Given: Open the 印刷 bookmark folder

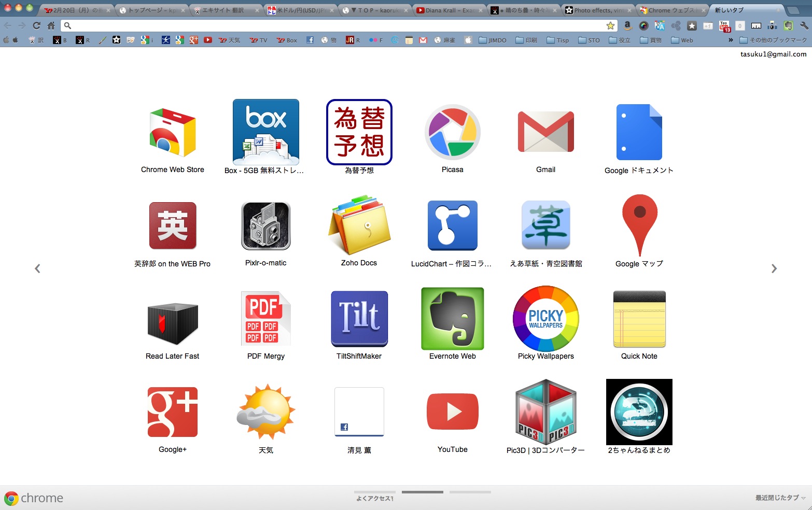Looking at the screenshot, I should [x=526, y=40].
